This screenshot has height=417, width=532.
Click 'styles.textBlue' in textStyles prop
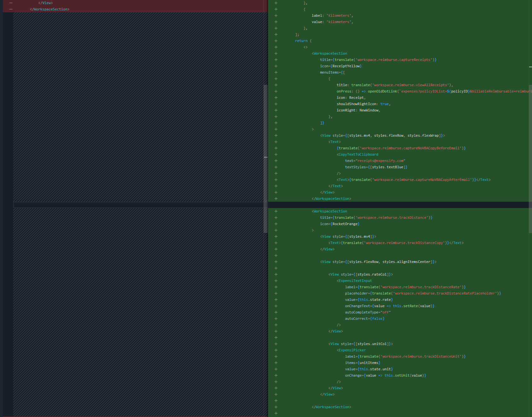point(388,167)
